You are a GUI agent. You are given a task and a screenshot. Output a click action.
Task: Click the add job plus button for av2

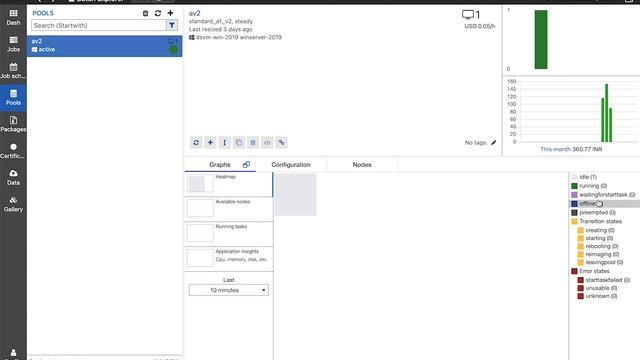click(210, 142)
